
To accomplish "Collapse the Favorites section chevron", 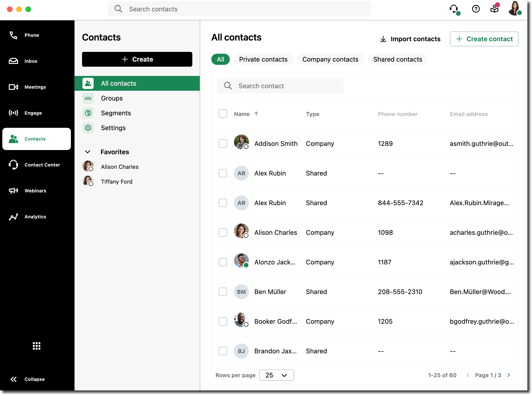I will coord(88,152).
